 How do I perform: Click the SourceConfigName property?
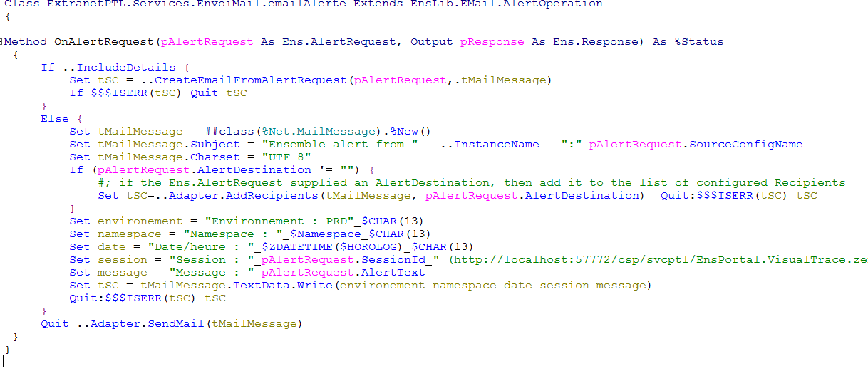pyautogui.click(x=745, y=145)
